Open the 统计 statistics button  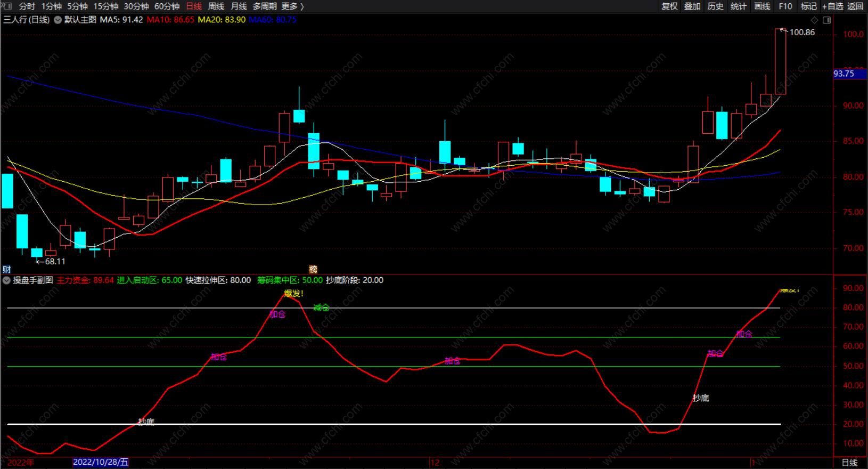pyautogui.click(x=739, y=6)
